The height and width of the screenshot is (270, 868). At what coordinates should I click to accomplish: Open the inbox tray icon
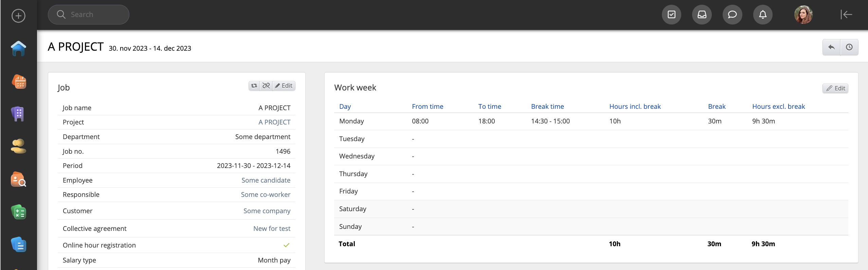[x=702, y=15]
